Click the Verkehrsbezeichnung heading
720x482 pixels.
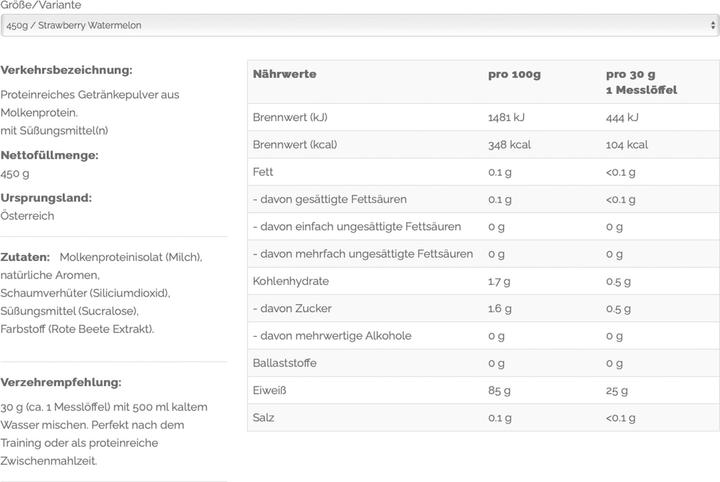[x=67, y=70]
